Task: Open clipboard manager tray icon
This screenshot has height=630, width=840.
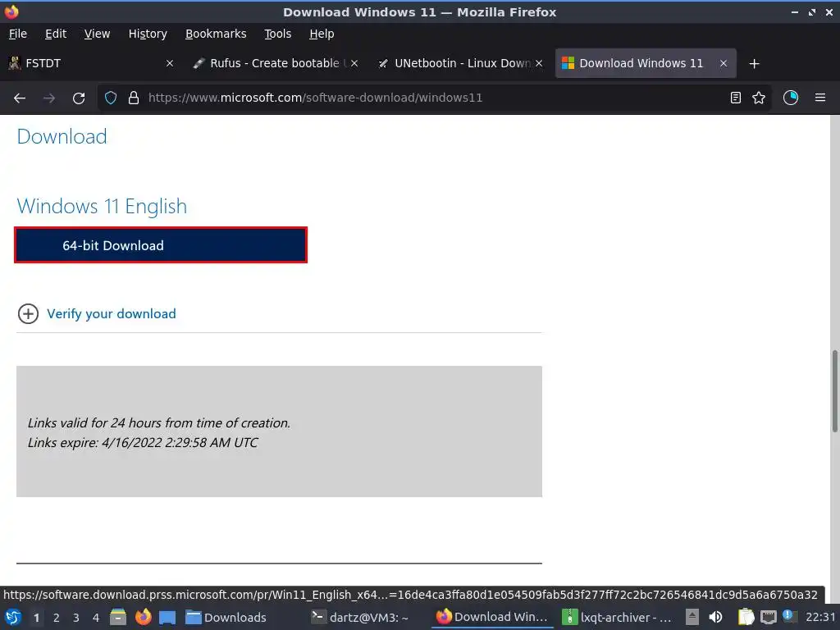Action: tap(746, 617)
